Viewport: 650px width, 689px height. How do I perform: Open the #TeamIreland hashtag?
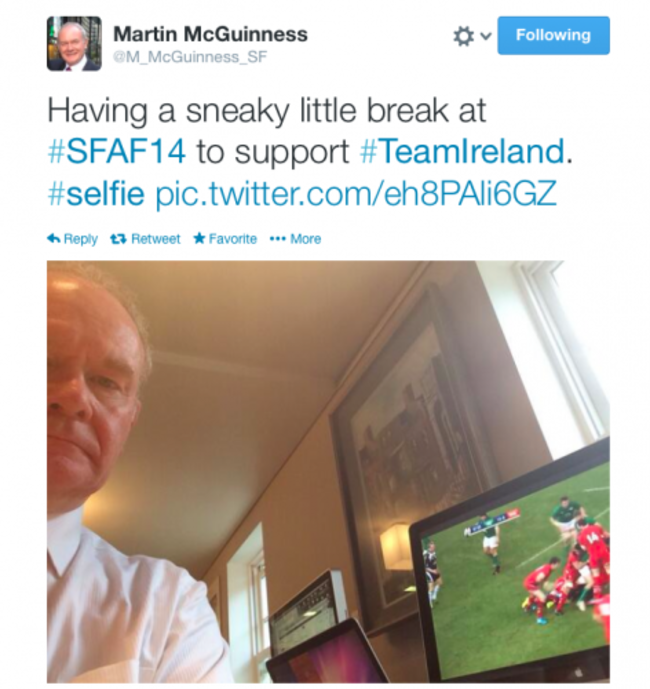(462, 152)
